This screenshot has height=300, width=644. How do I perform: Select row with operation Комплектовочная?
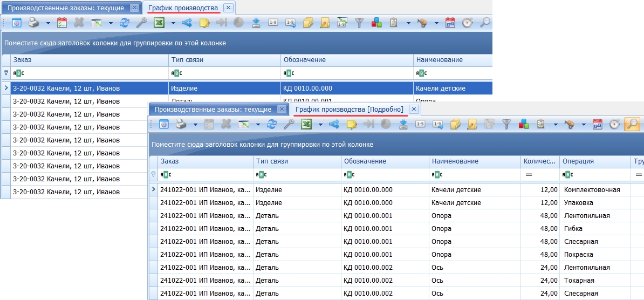pyautogui.click(x=396, y=190)
